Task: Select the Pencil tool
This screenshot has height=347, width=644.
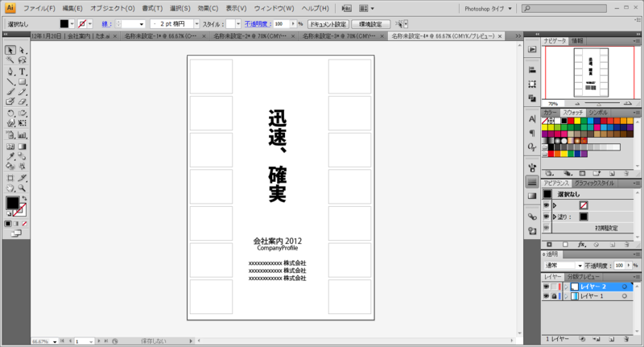Action: click(x=23, y=92)
